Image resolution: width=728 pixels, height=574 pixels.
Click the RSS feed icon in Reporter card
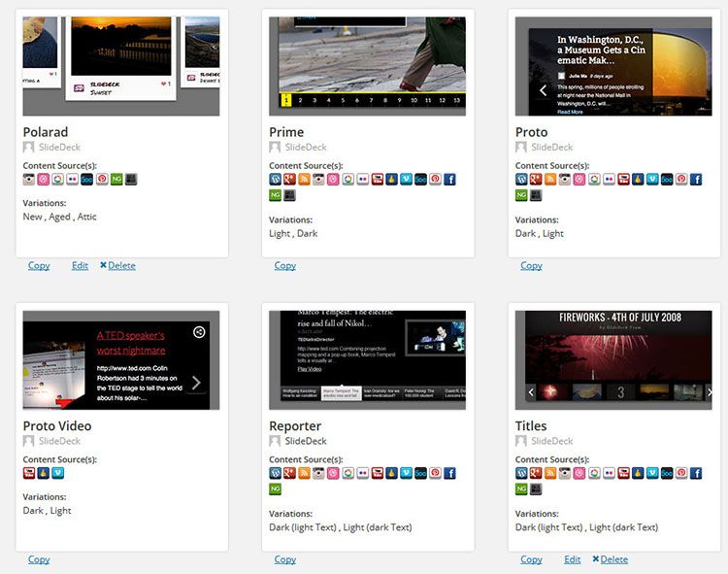[x=304, y=473]
